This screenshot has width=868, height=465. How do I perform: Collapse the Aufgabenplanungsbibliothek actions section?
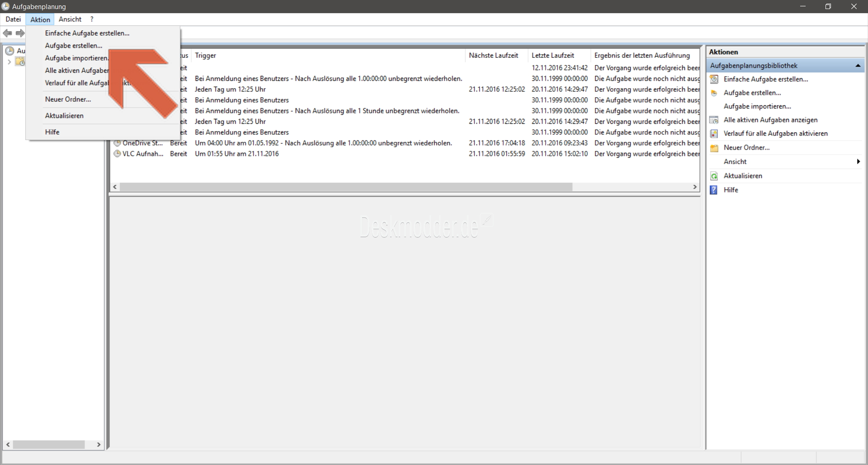pos(858,66)
